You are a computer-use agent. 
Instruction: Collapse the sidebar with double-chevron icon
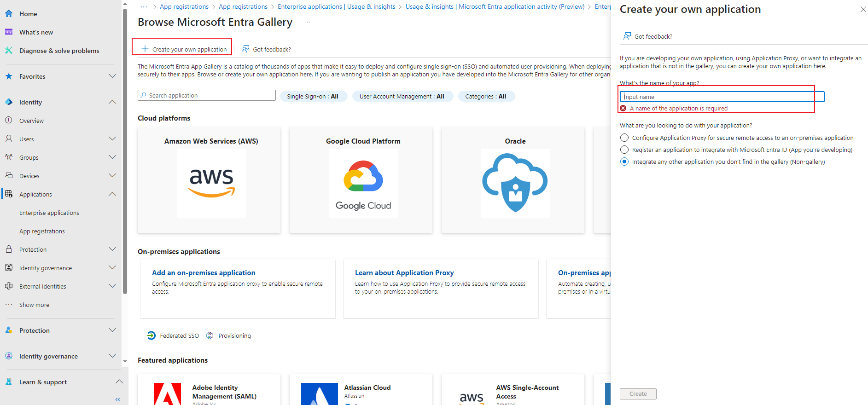click(x=117, y=399)
